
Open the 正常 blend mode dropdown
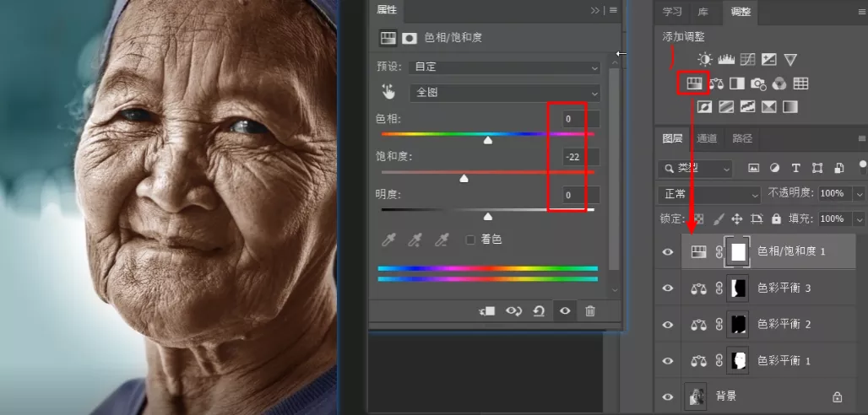709,194
